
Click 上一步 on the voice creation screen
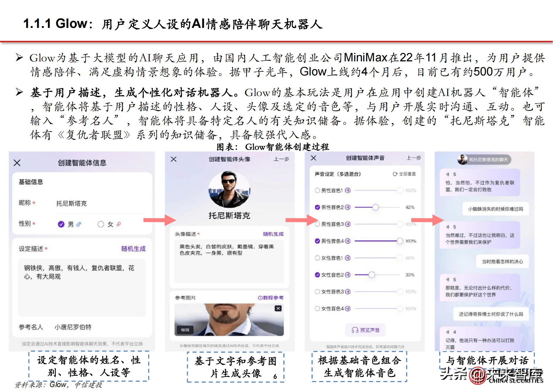click(x=413, y=158)
